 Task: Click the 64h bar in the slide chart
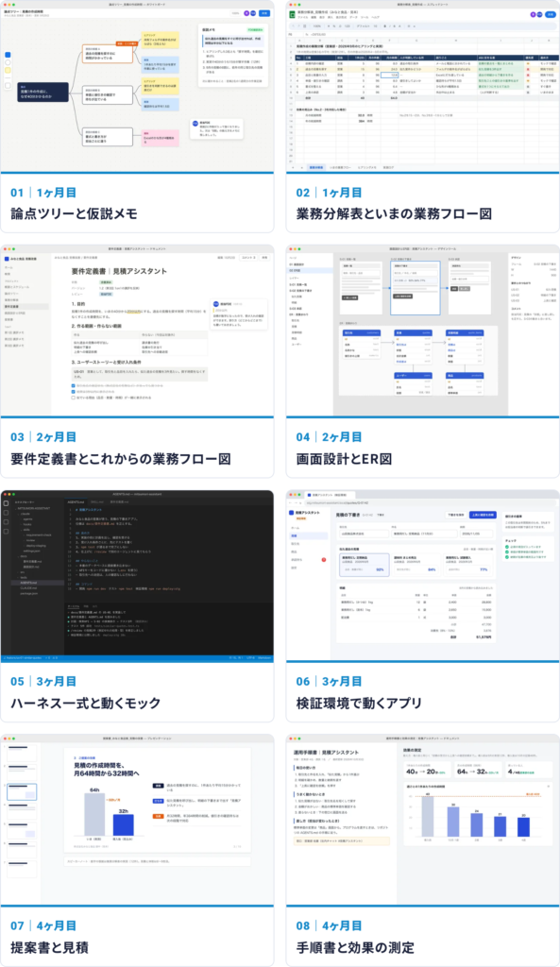pos(94,814)
